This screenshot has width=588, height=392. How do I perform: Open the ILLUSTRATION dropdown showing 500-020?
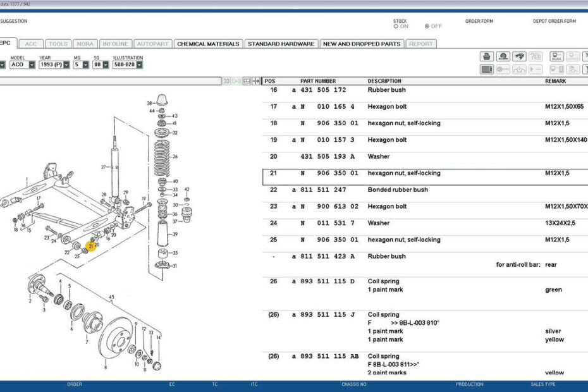[x=128, y=64]
